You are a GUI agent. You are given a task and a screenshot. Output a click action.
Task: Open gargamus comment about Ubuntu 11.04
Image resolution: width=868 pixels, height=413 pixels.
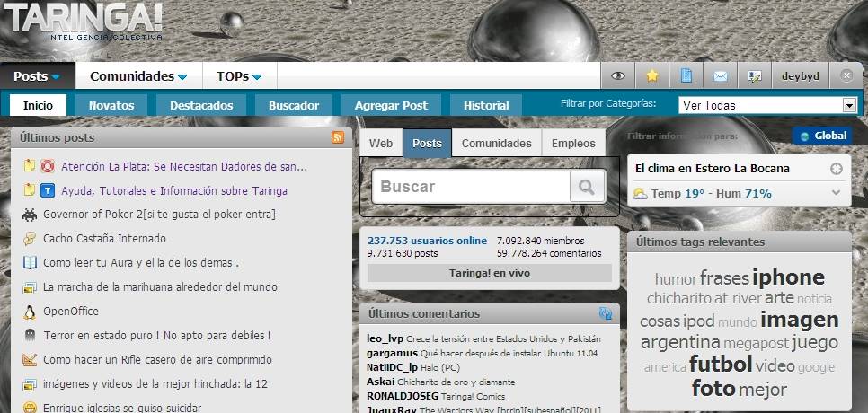tap(509, 353)
